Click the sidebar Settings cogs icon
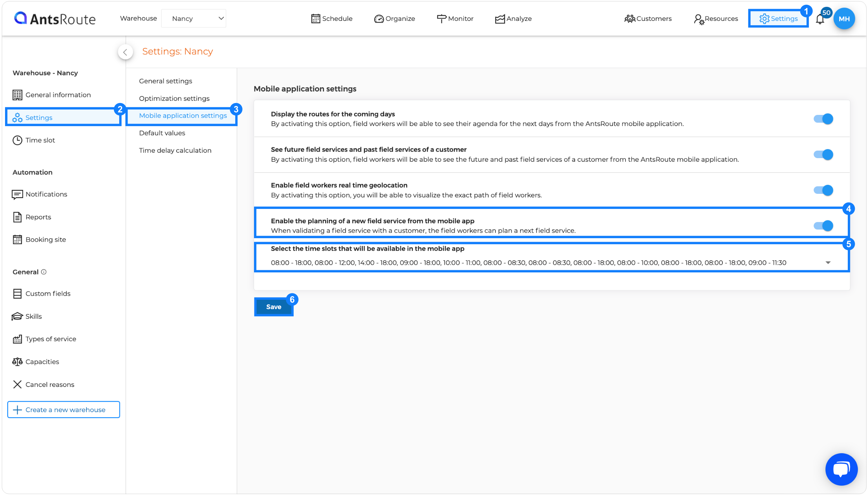Viewport: 868px width, 495px height. [17, 117]
